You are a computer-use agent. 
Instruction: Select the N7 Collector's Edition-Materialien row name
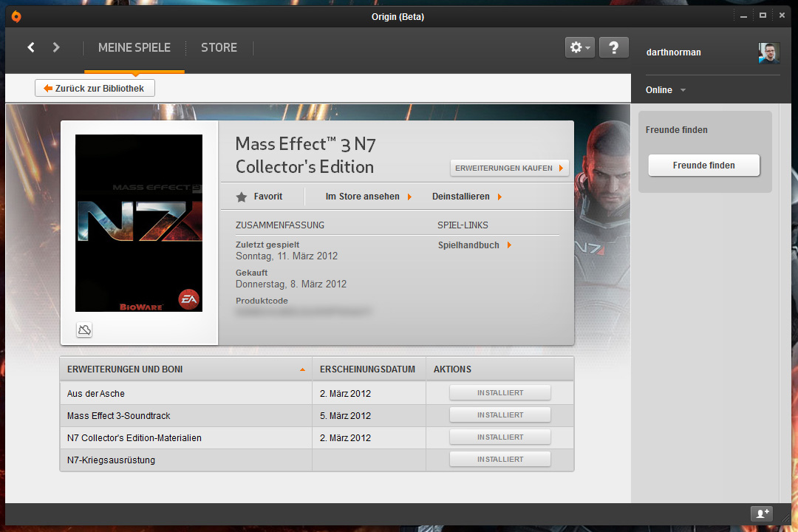tap(134, 438)
